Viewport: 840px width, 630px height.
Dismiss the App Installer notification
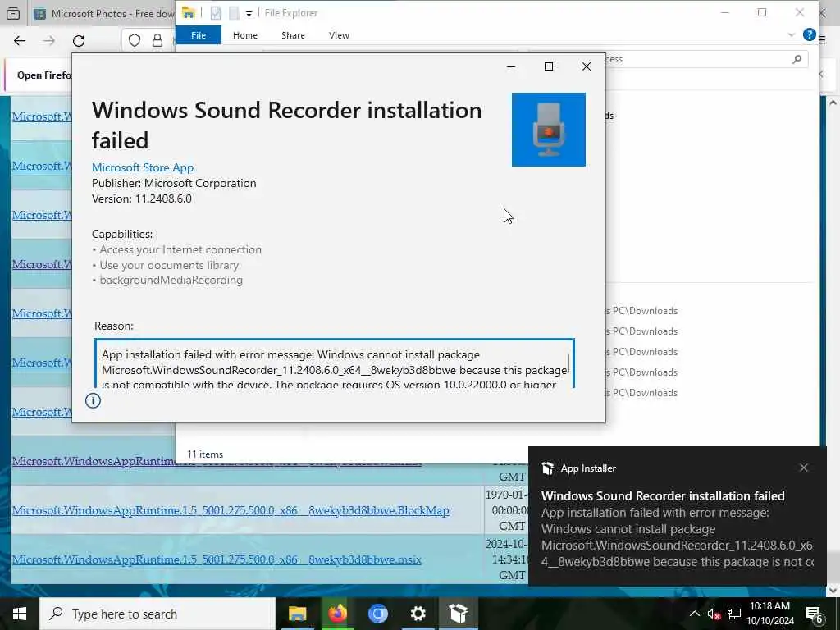804,468
